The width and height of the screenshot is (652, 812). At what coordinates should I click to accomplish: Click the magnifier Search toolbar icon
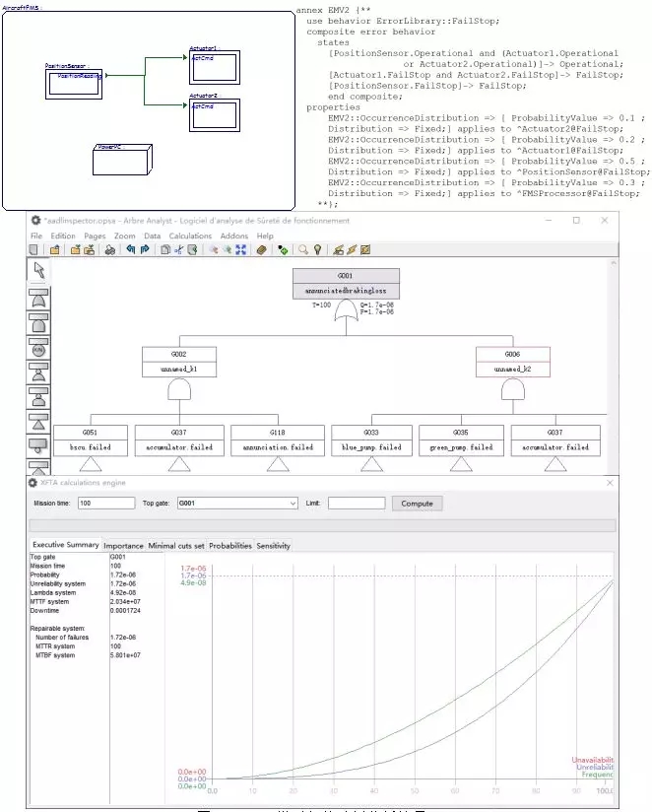tap(303, 250)
